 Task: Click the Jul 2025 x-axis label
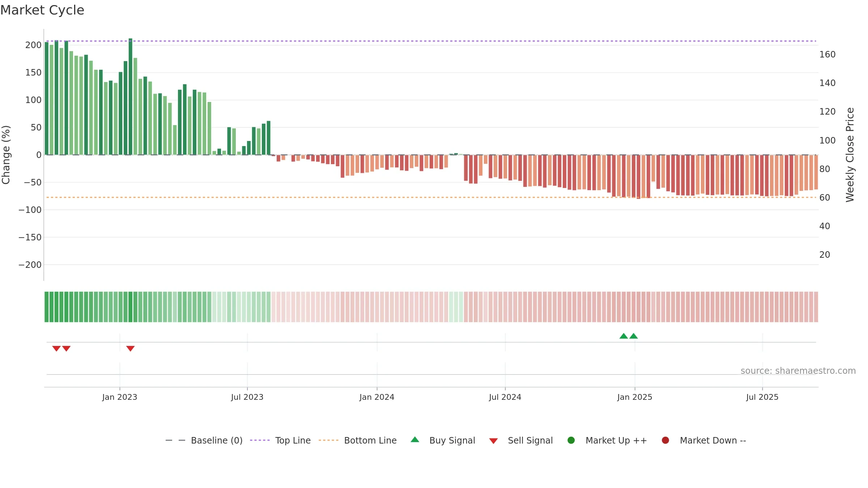[x=762, y=397]
